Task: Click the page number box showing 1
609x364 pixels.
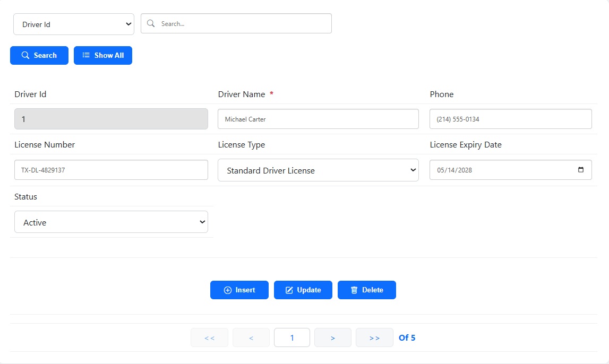Action: (292, 337)
